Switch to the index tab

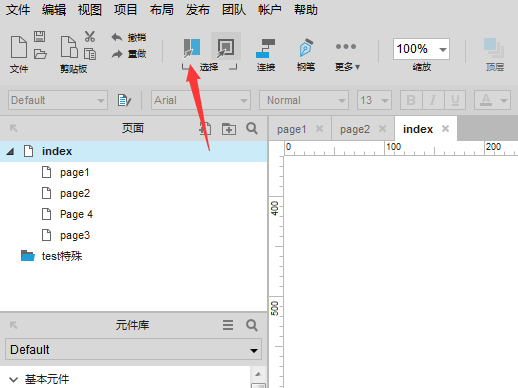(418, 129)
